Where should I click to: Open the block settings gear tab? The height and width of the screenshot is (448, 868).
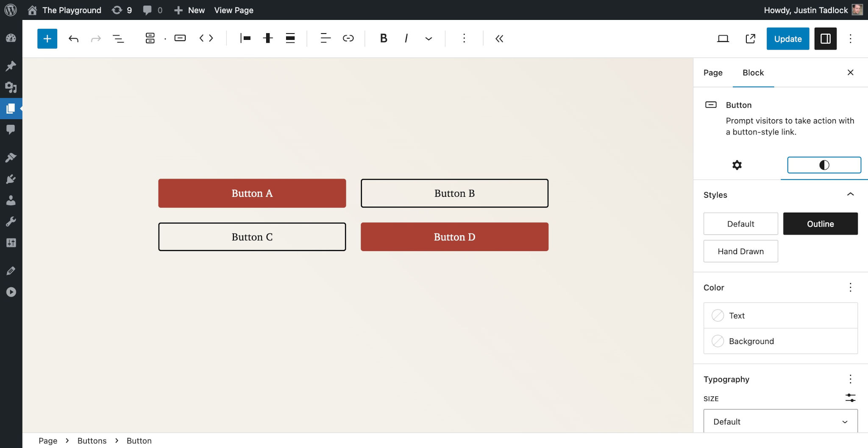click(737, 165)
